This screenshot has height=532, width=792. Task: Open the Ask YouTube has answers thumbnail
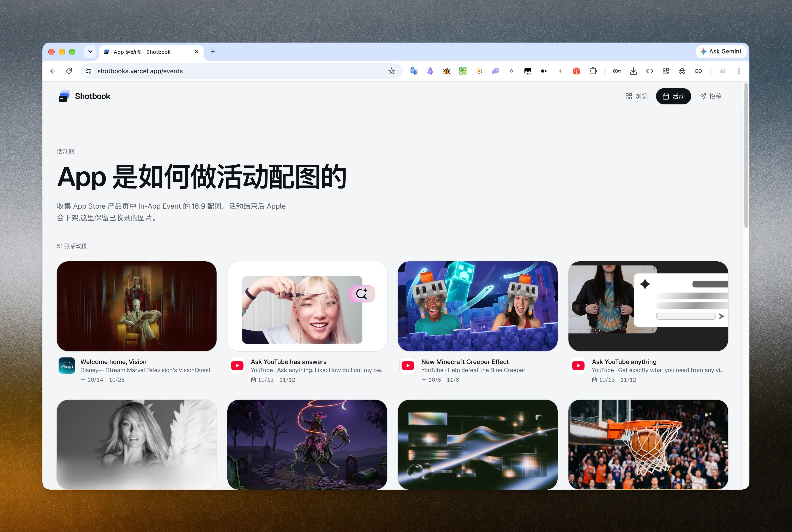(307, 306)
